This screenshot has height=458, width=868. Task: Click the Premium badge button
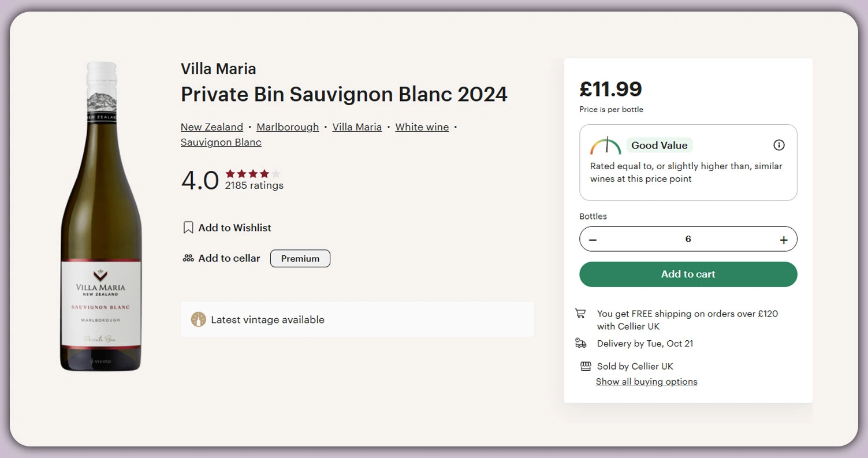click(x=300, y=259)
